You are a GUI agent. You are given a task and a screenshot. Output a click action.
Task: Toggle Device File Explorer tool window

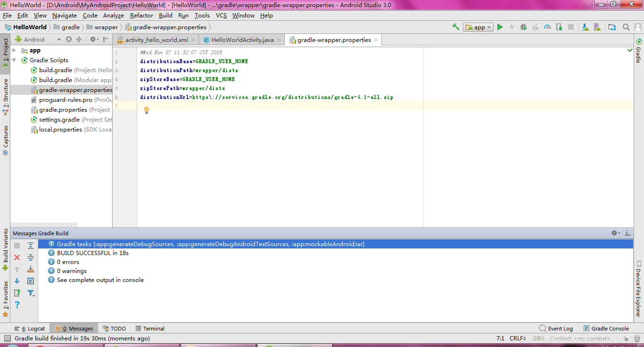click(x=638, y=289)
